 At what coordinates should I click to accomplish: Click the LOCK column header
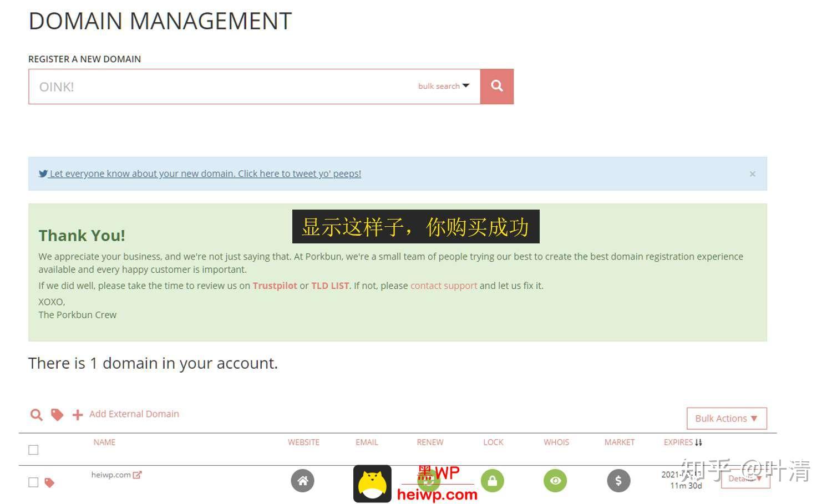click(x=493, y=442)
